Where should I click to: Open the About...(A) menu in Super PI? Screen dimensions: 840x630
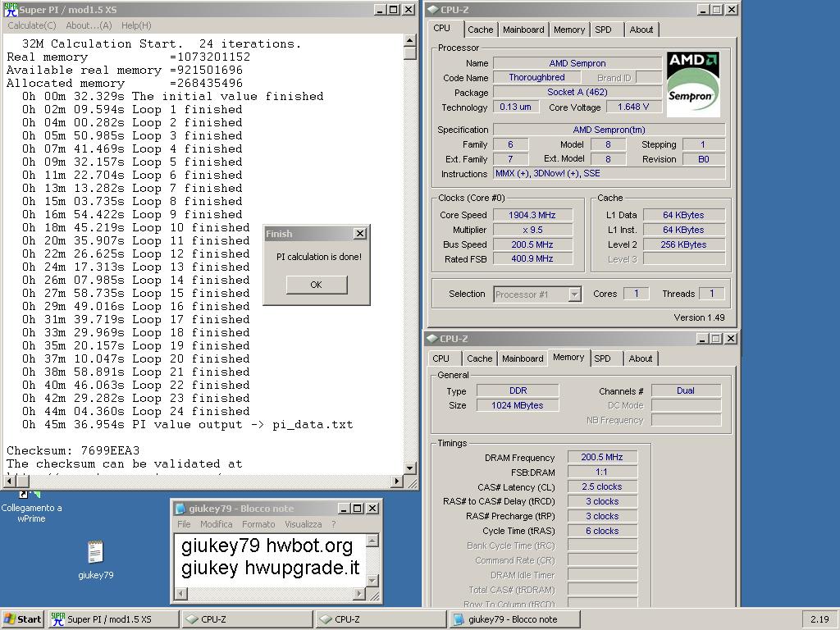click(89, 25)
